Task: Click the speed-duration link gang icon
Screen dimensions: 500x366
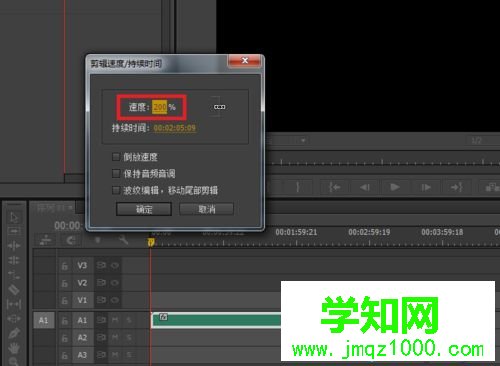Action: [219, 107]
